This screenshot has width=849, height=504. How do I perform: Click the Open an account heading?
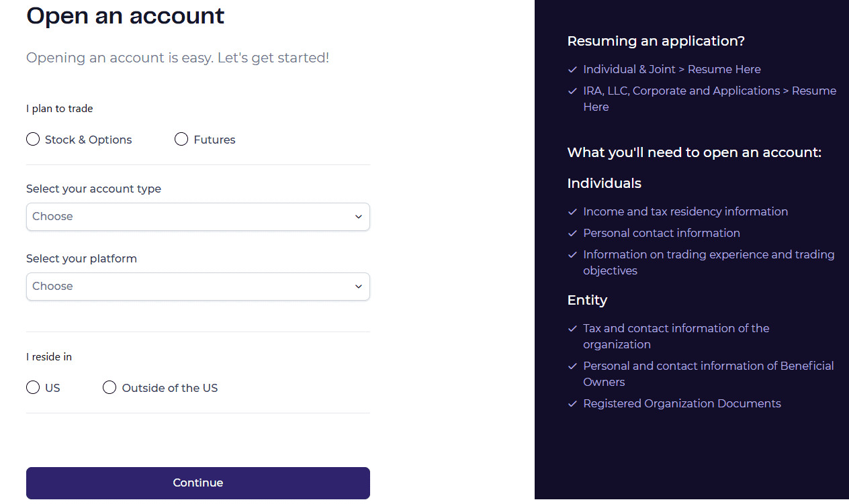(x=125, y=16)
